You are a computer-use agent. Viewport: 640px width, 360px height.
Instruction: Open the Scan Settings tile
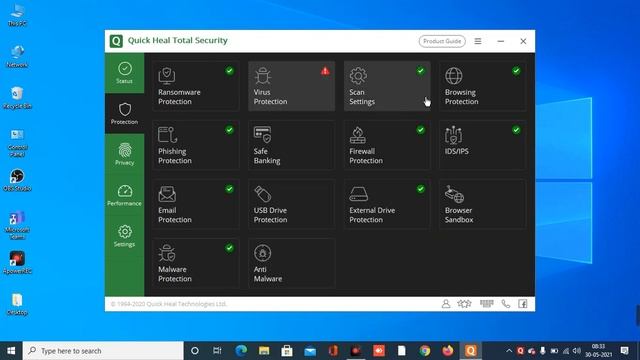pyautogui.click(x=387, y=86)
